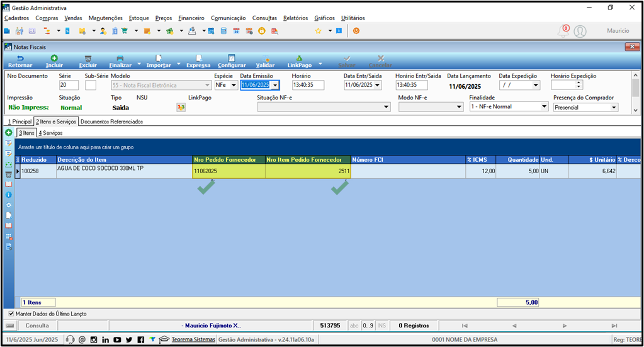The height and width of the screenshot is (347, 644).
Task: Click the Twitter icon in status bar
Action: (x=129, y=339)
